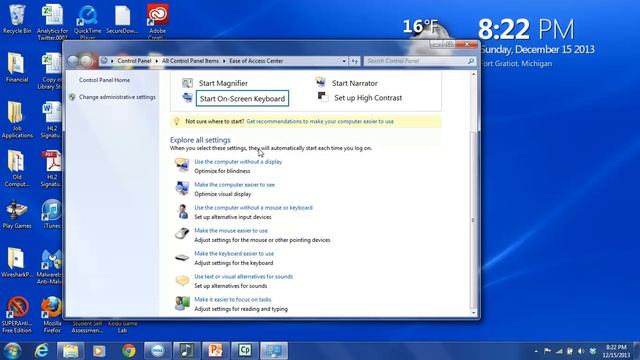Select the Mozilla Firefox desktop icon

[52, 315]
